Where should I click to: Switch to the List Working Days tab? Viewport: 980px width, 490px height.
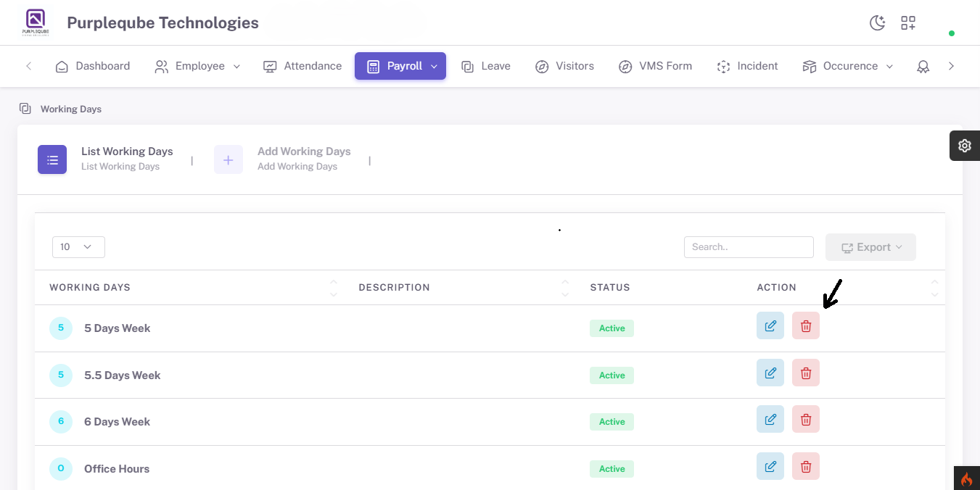pos(105,159)
